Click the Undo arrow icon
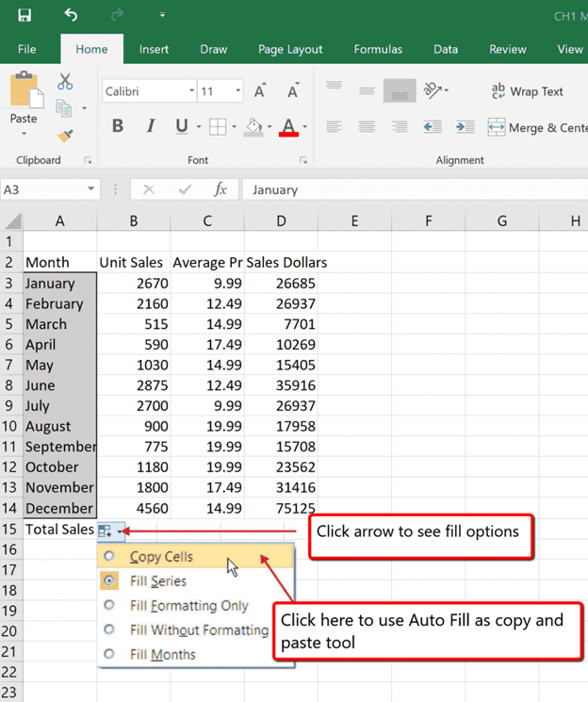The image size is (588, 702). [71, 15]
